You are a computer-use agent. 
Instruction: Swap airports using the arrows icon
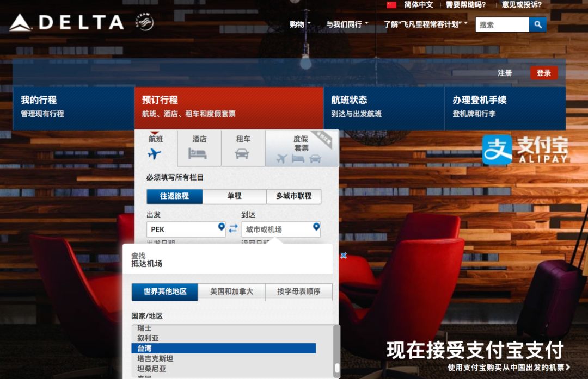[x=234, y=229]
